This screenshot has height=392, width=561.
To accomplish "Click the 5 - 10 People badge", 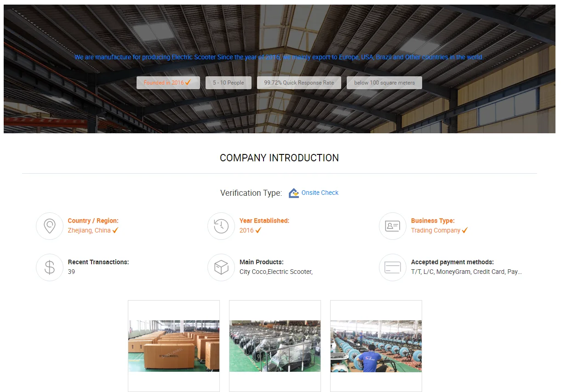I will pyautogui.click(x=229, y=83).
